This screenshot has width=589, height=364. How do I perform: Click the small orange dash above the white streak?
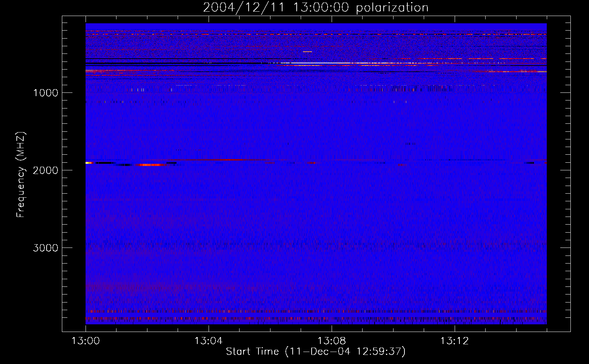[x=308, y=52]
